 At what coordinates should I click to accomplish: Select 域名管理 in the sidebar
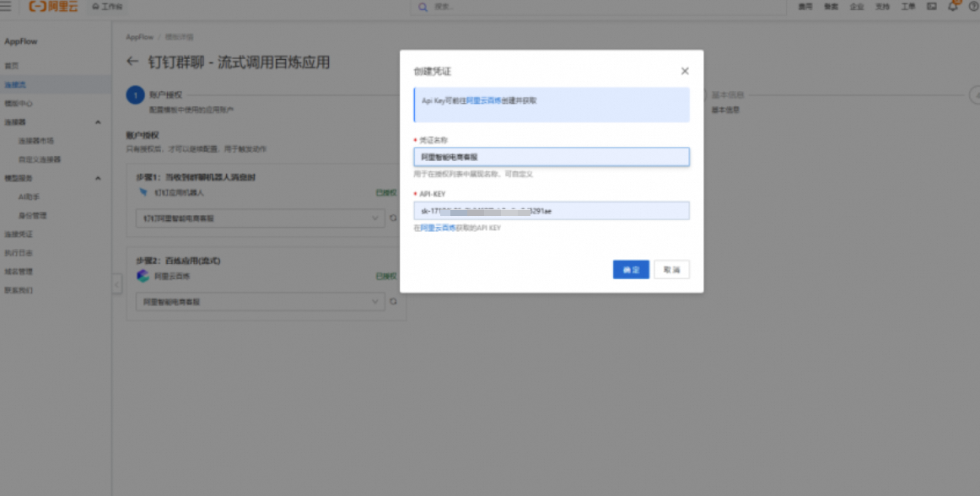(x=19, y=272)
